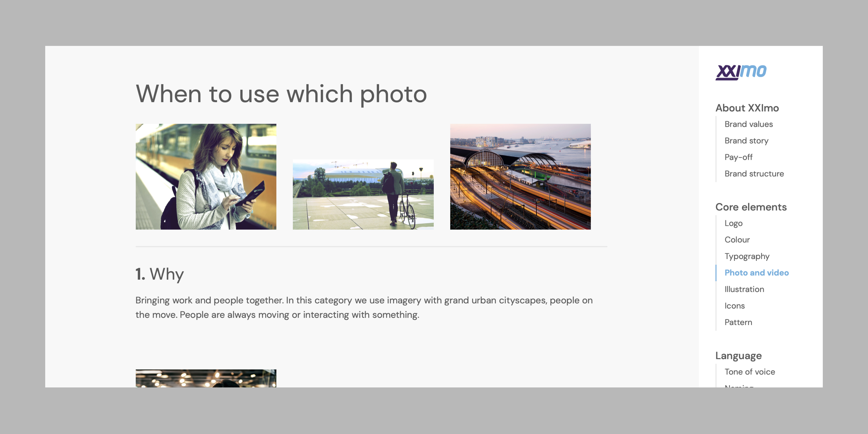Open aerial train station photo
The height and width of the screenshot is (434, 868).
click(x=520, y=177)
